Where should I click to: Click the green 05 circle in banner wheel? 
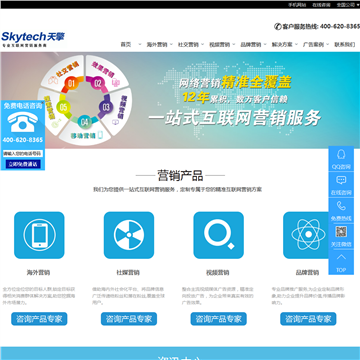pyautogui.click(x=63, y=107)
